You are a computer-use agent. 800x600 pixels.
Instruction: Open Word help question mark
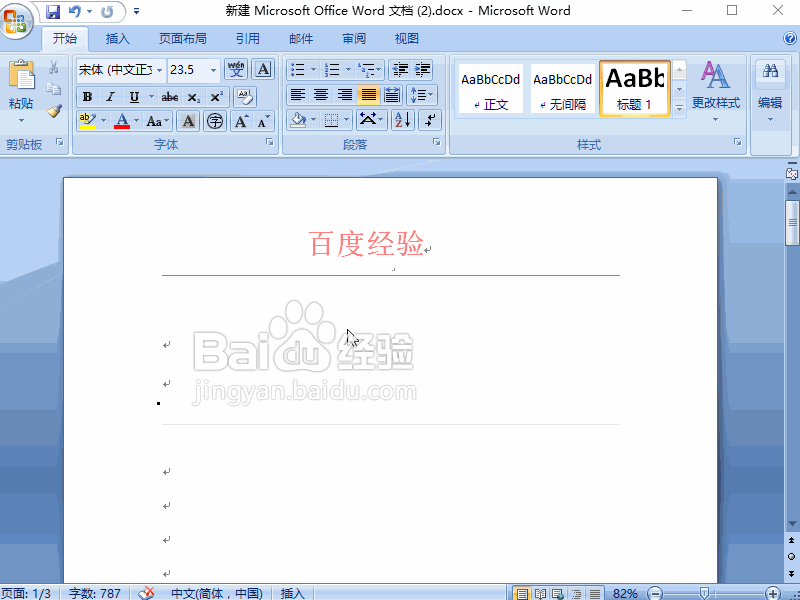click(790, 39)
